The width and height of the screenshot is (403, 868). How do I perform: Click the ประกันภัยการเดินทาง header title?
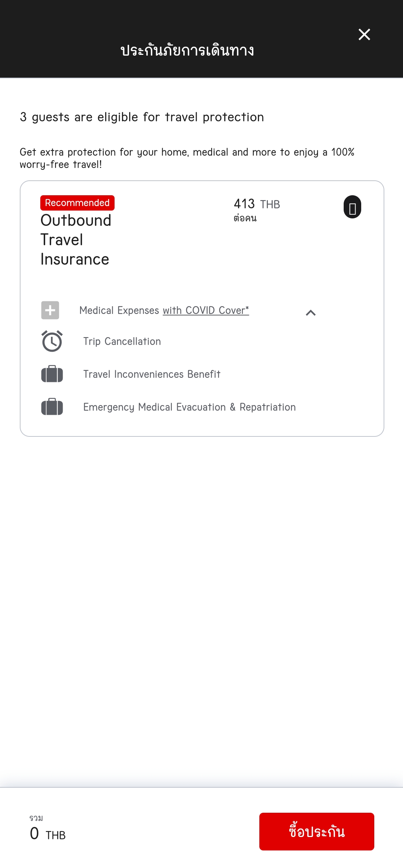(187, 50)
